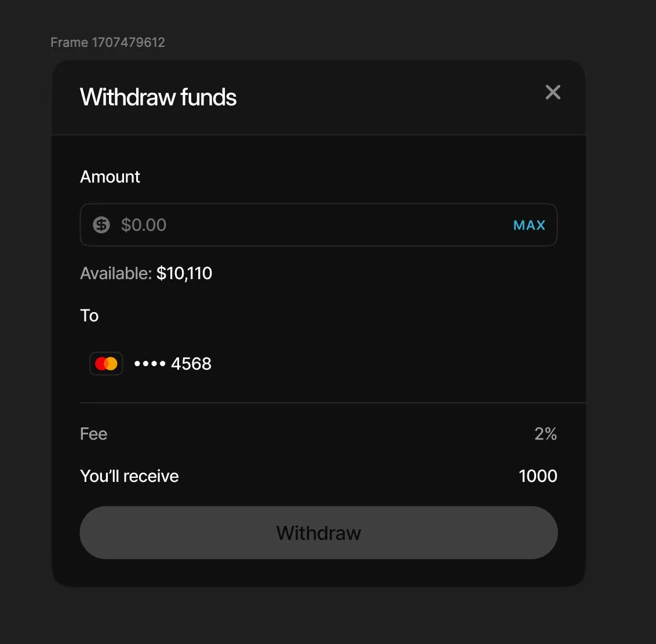This screenshot has width=656, height=644.
Task: Click the Available label text
Action: click(116, 273)
